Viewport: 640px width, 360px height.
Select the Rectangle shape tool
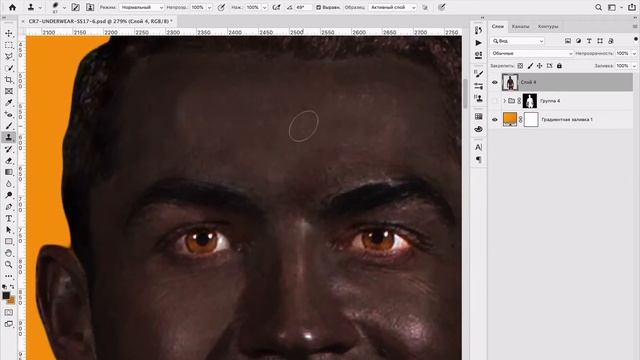(x=9, y=242)
